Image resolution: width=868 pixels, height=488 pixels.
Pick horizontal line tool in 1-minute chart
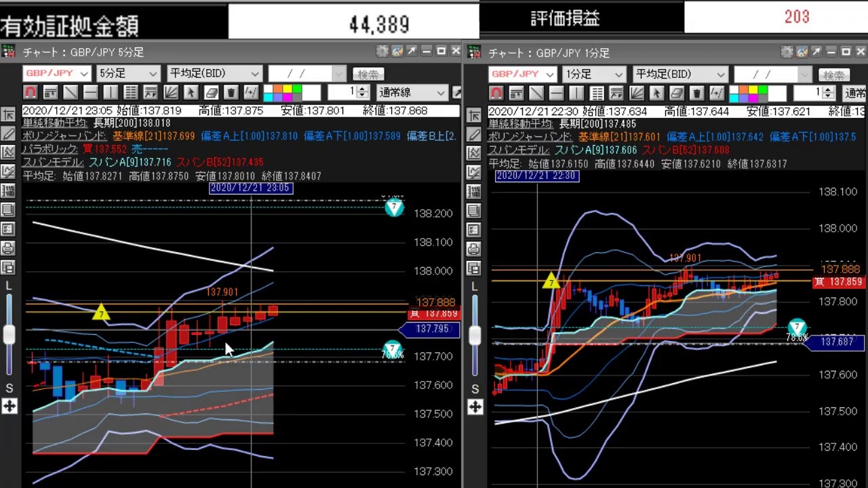(556, 93)
